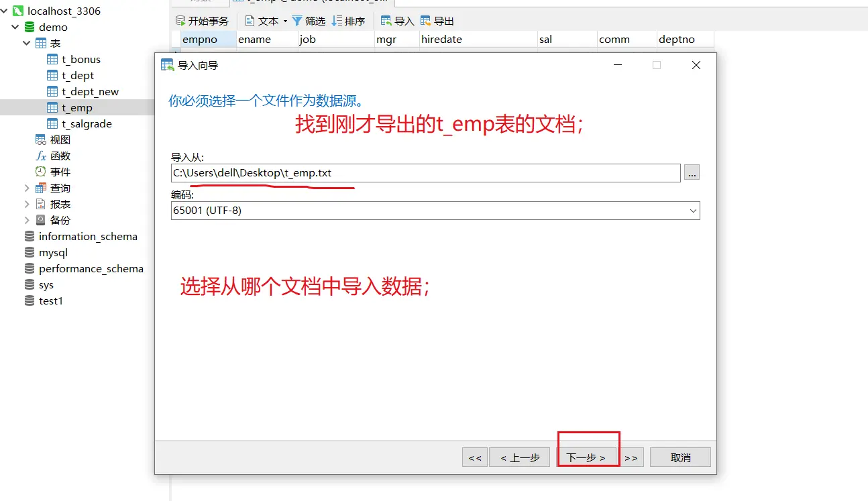Screen dimensions: 868x501
Task: Select the sal column header
Action: [567, 40]
